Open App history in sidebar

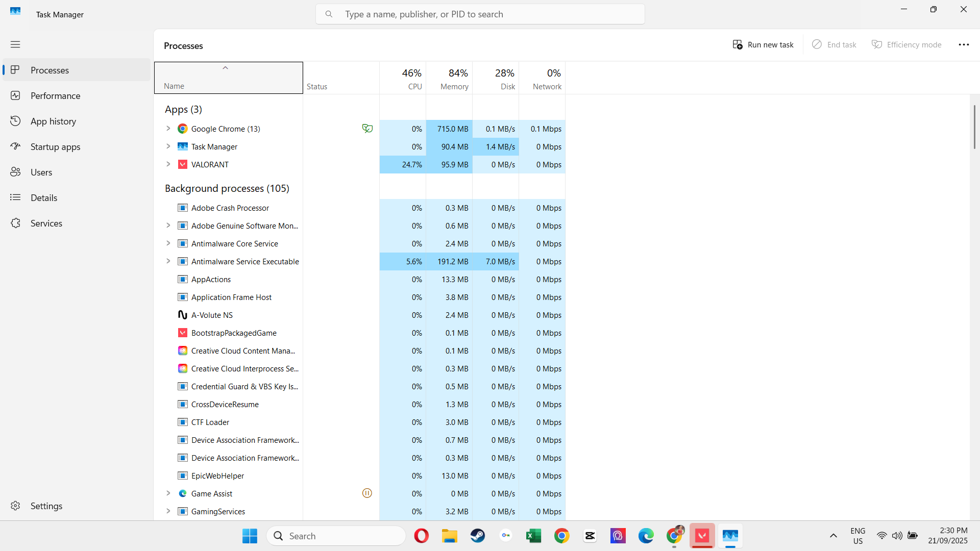click(x=53, y=121)
